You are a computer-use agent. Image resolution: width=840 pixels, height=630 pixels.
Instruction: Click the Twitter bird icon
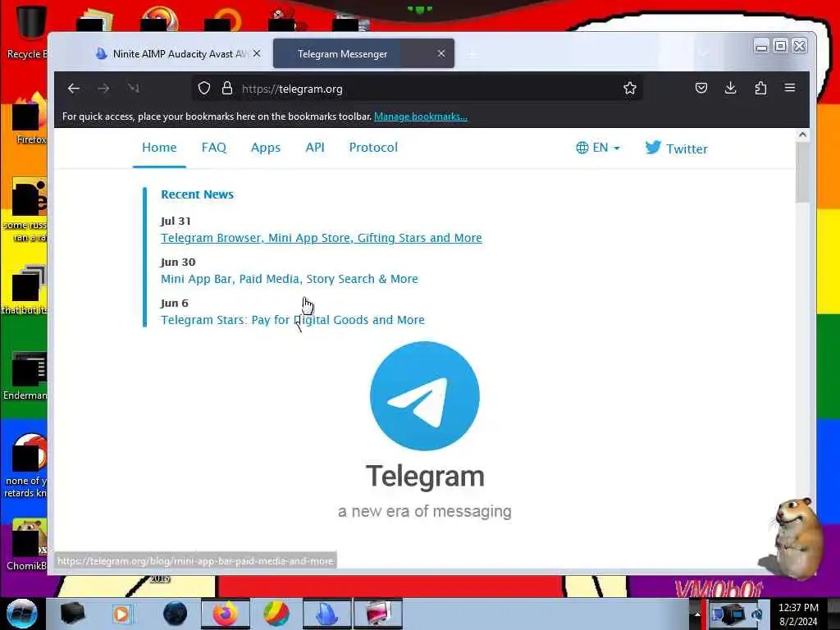click(653, 148)
